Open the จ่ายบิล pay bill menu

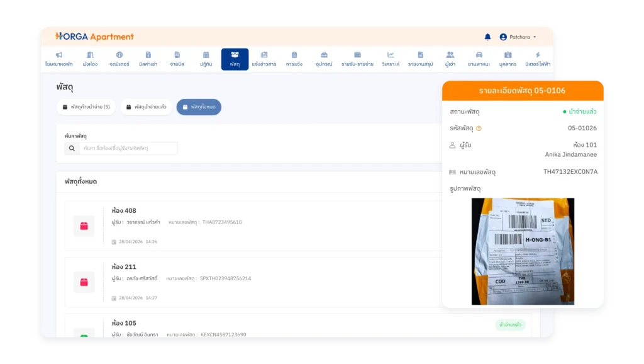[177, 59]
